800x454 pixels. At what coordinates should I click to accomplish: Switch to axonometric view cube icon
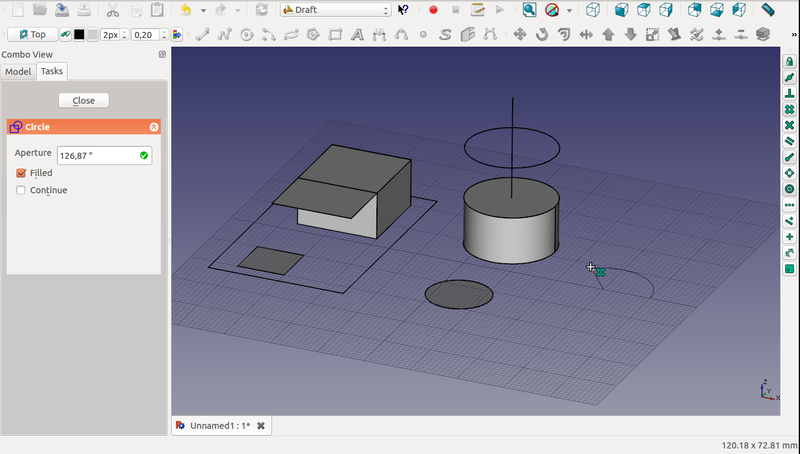click(593, 10)
